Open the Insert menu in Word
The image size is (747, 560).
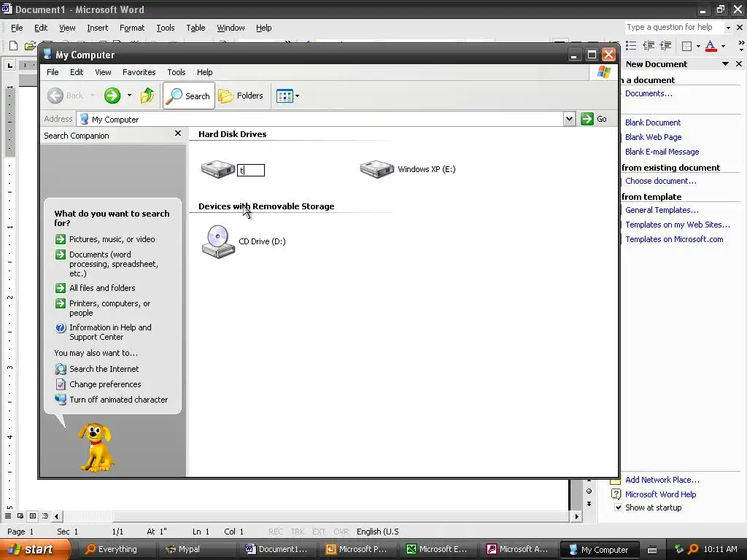click(97, 28)
